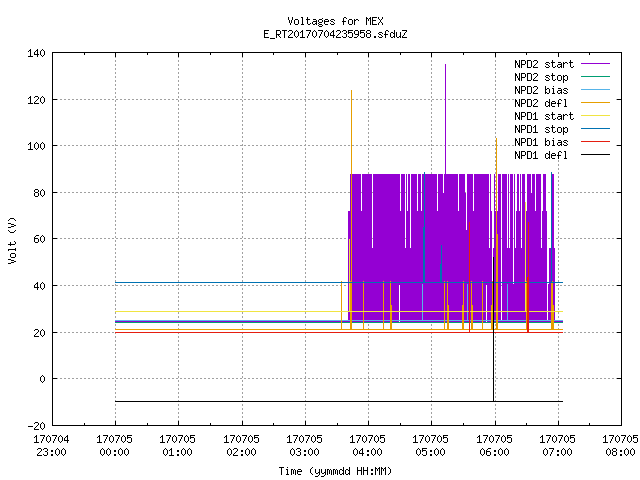Click the x-axis tick 170705 03:00
640x480 pixels.
click(304, 446)
